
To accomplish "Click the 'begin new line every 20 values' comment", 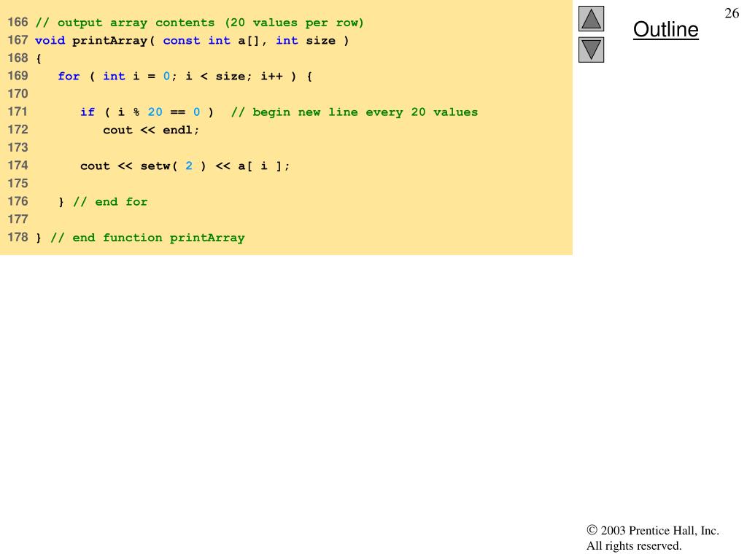I will tap(355, 112).
